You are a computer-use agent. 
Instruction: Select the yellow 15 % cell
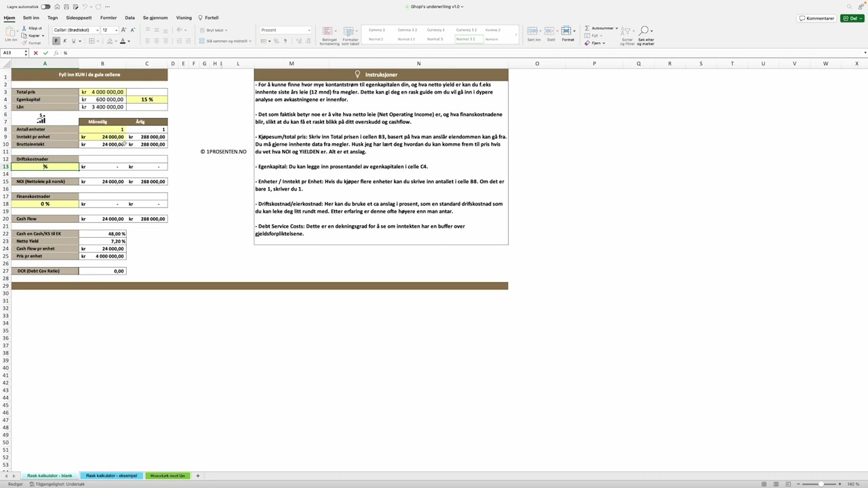146,100
